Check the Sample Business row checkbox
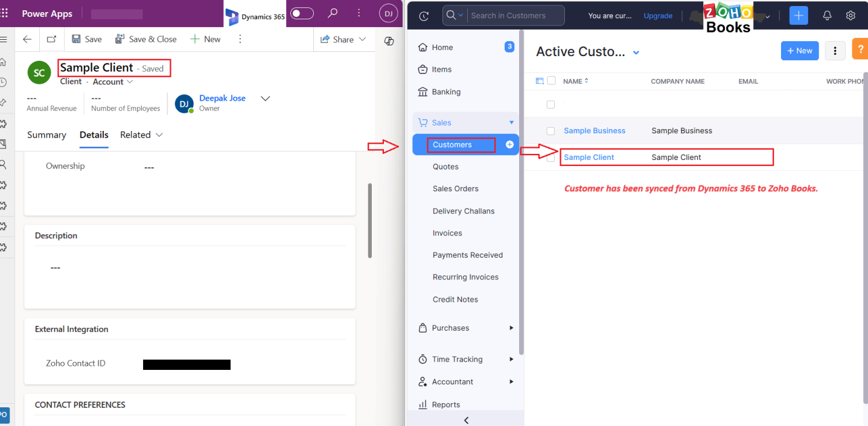Viewport: 868px width, 426px height. [550, 131]
